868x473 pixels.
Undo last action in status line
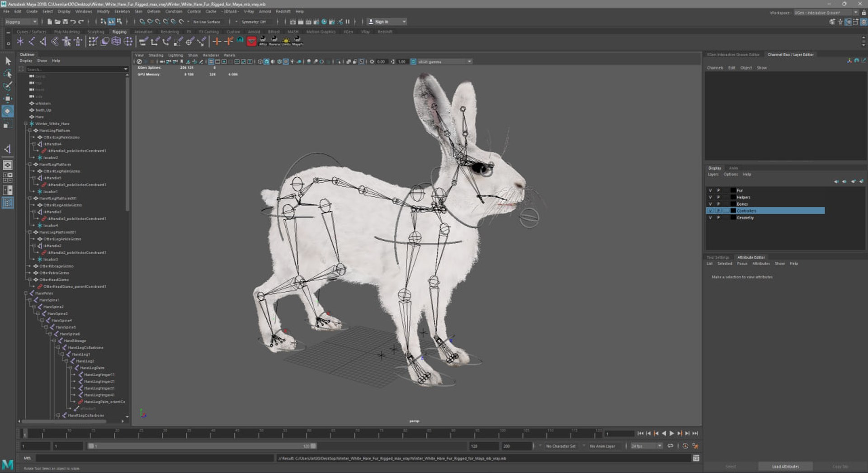click(73, 22)
